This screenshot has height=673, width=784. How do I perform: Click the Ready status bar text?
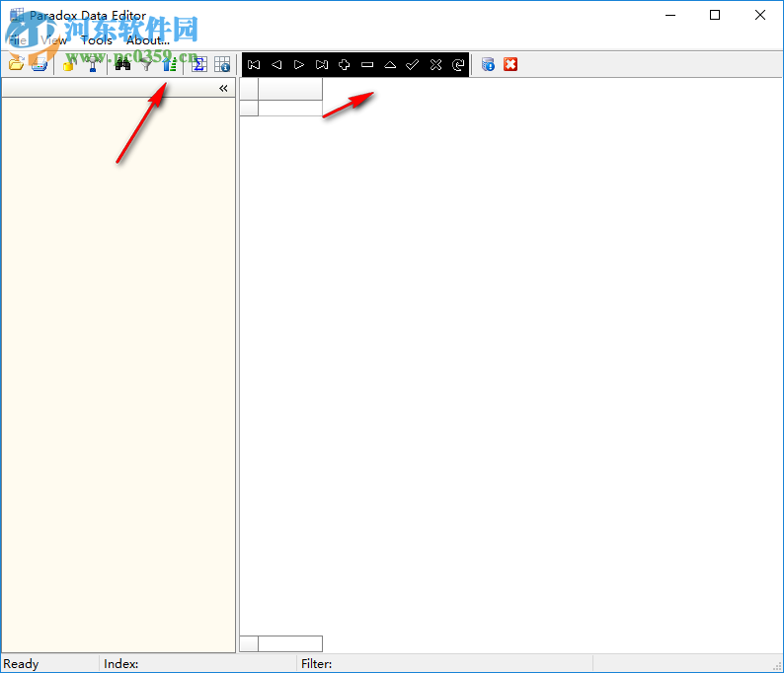(21, 664)
